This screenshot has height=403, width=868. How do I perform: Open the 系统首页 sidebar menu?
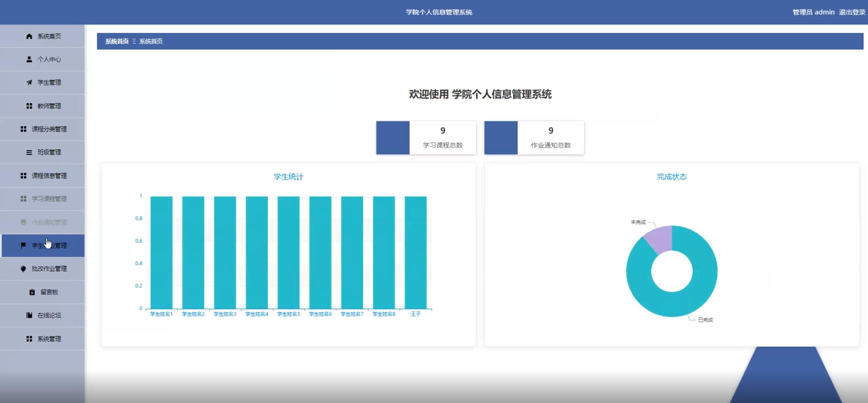[x=42, y=36]
